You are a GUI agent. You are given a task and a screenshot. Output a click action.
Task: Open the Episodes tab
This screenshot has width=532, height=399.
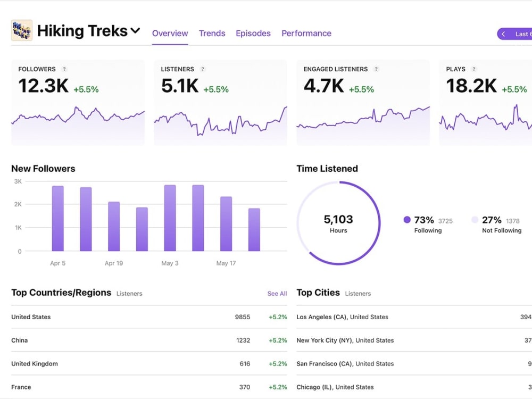click(x=253, y=33)
